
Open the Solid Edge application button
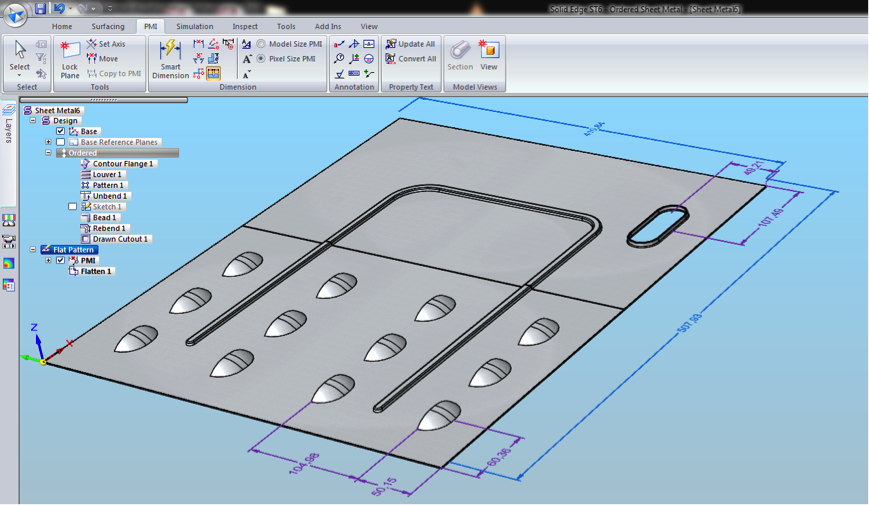point(15,14)
